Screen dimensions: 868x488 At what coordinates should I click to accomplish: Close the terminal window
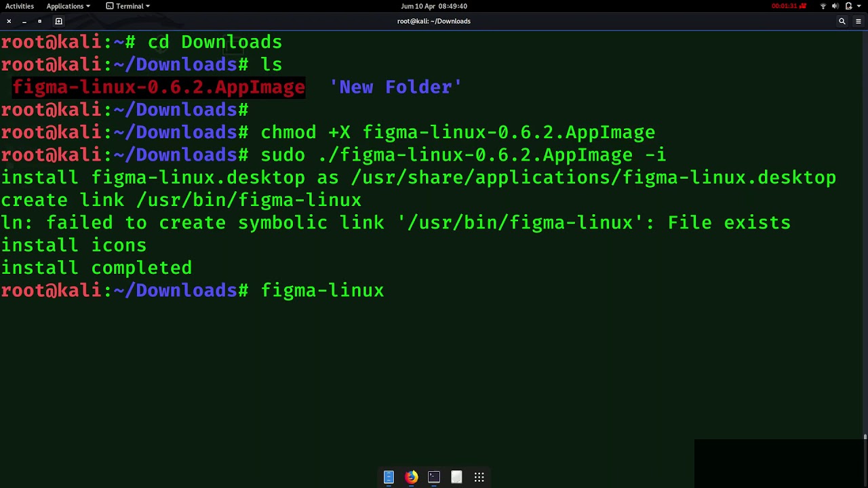(x=9, y=21)
